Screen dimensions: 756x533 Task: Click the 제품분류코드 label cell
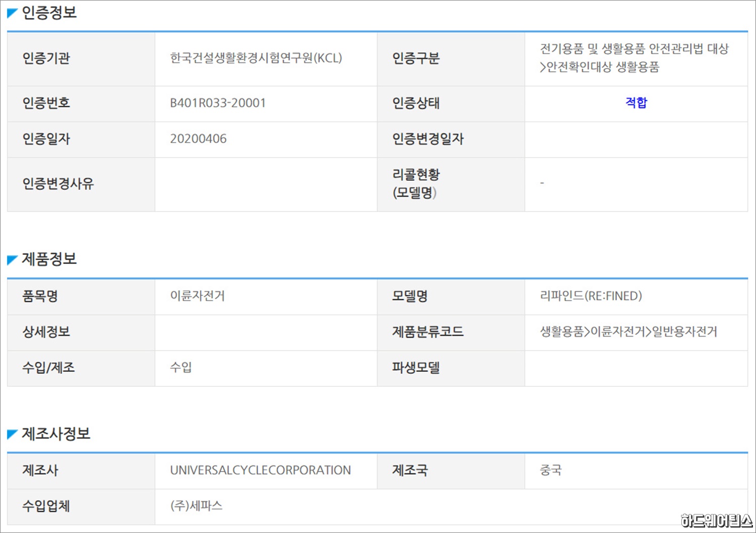point(451,333)
